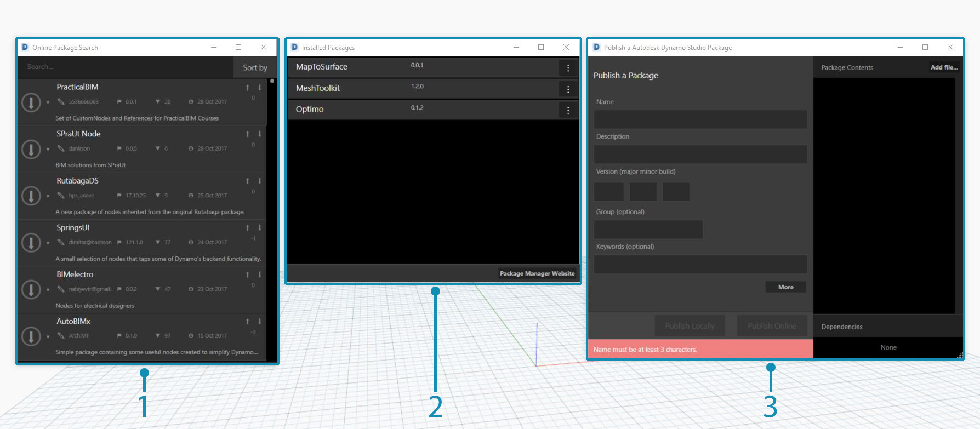This screenshot has width=980, height=429.
Task: Click the Dynamo logo in Online Package Search
Action: (x=25, y=48)
